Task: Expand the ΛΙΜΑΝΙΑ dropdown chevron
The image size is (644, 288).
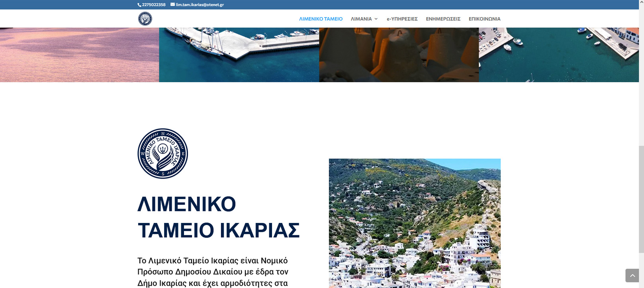Action: 376,19
